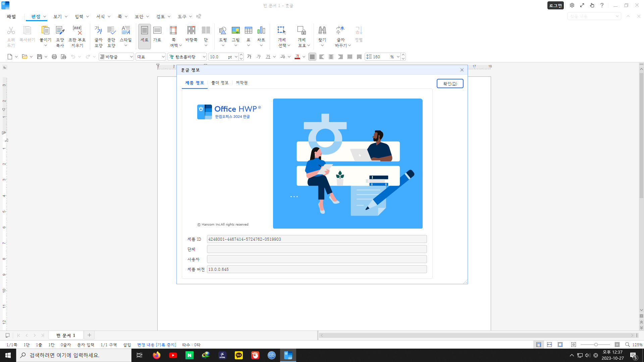
Task: Click the 변경 내용 [기록 중지] status
Action: 156,345
